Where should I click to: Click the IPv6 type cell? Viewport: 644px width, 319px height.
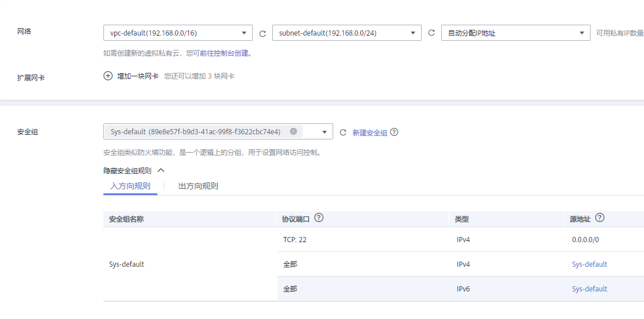click(463, 289)
